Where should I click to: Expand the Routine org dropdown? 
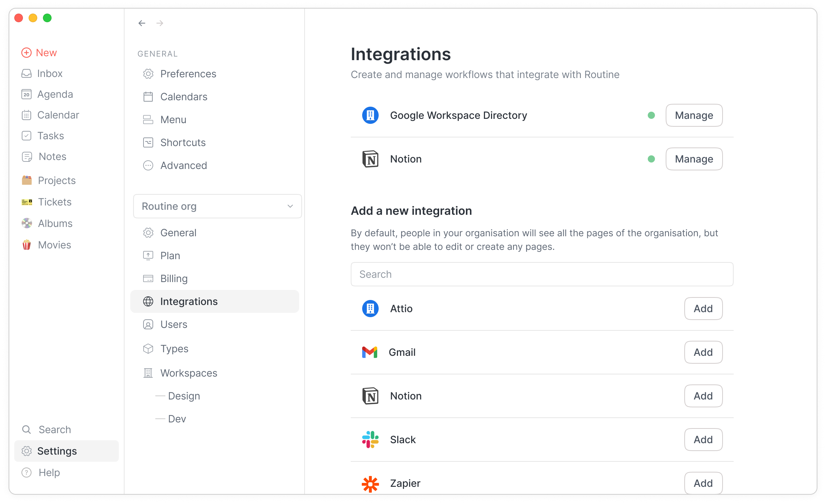tap(217, 206)
